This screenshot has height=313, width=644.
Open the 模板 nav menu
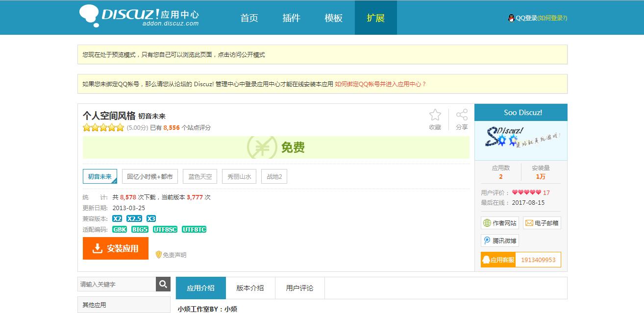334,18
